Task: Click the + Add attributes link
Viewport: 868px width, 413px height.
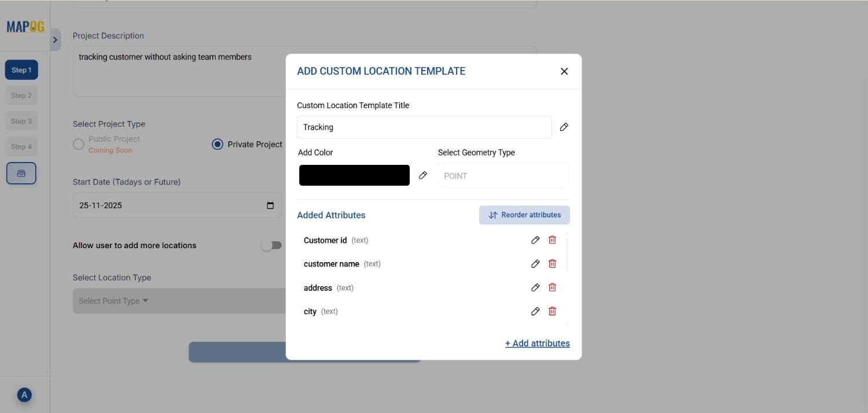Action: [x=537, y=342]
